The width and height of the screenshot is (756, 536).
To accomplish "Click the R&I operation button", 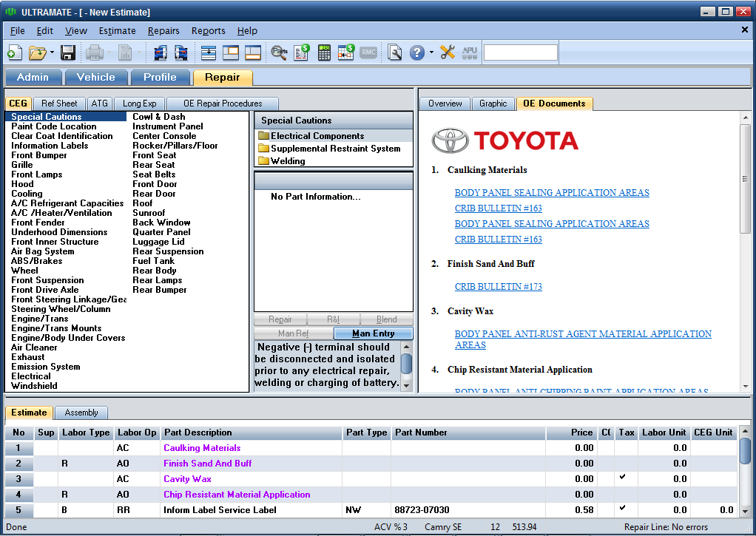I will [x=333, y=319].
